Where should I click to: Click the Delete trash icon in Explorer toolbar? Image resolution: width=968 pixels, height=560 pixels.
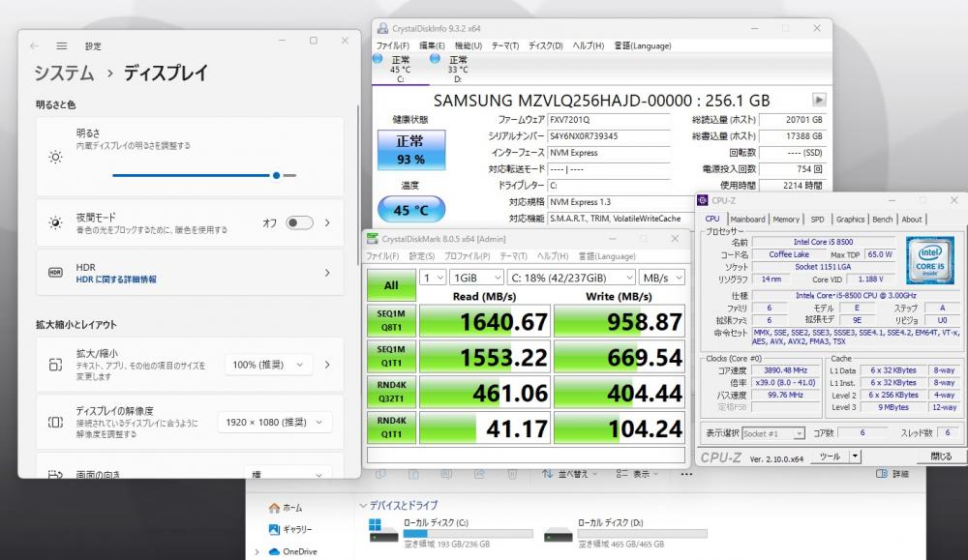pos(512,474)
